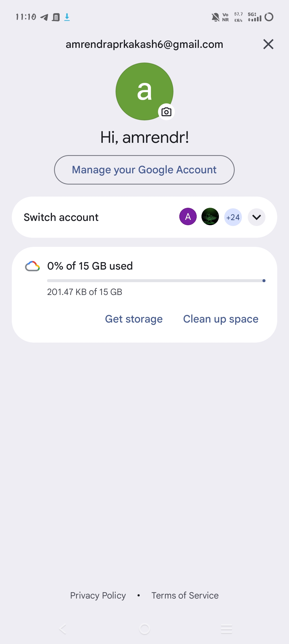The image size is (289, 644).
Task: Tap the Switch account label
Action: click(x=61, y=217)
